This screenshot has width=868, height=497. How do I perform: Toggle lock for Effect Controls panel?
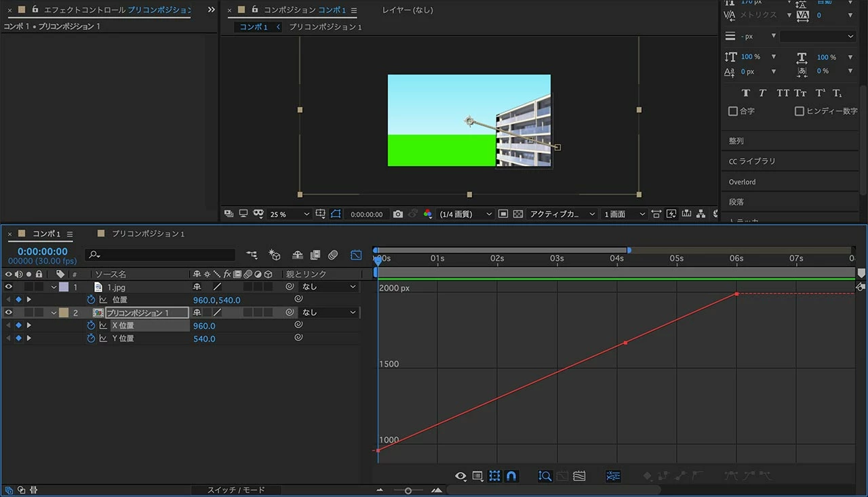coord(35,10)
